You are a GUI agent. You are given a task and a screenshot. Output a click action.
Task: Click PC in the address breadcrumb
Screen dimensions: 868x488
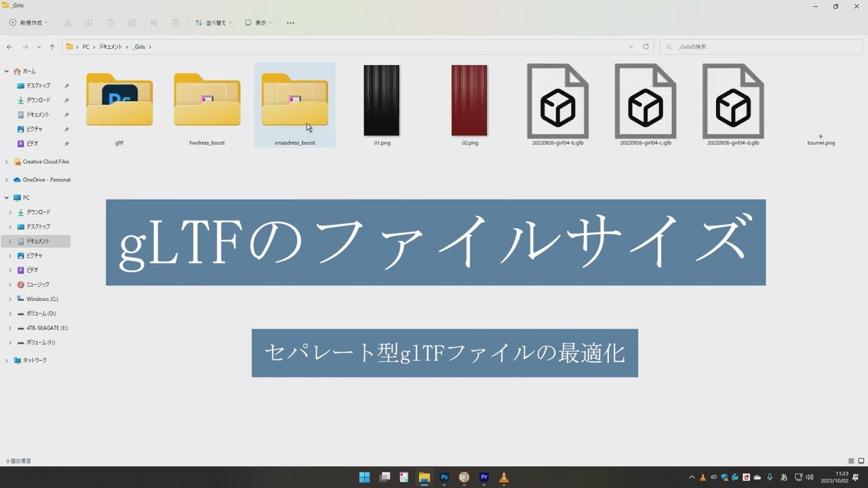(x=86, y=47)
